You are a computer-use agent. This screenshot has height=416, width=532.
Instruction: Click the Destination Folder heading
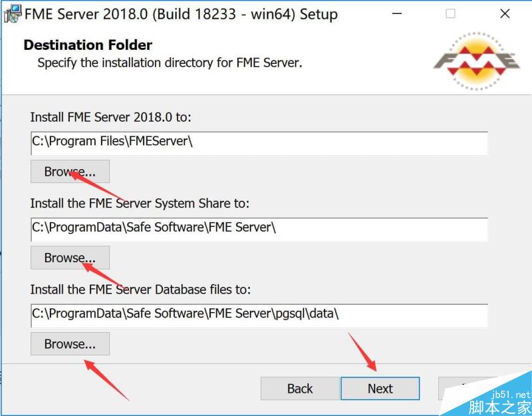pyautogui.click(x=87, y=45)
